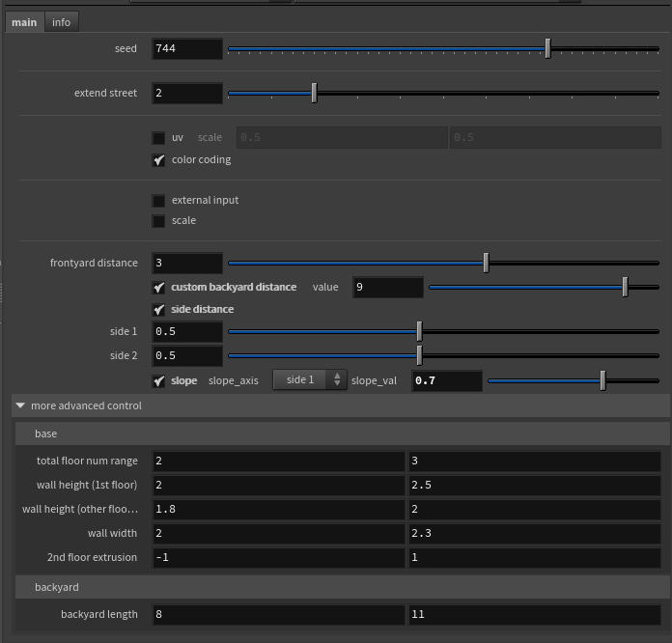Open the slope_axis dropdown
672x643 pixels.
pos(310,379)
